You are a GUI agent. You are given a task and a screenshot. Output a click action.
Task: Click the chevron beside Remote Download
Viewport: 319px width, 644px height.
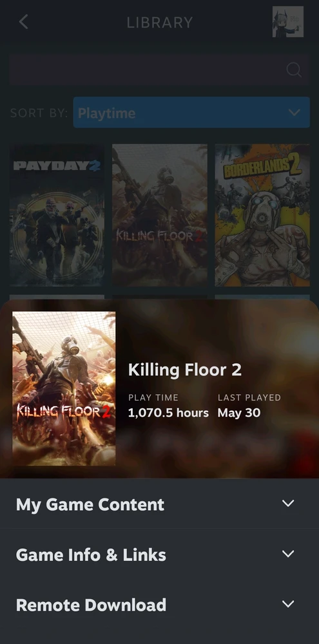point(288,604)
